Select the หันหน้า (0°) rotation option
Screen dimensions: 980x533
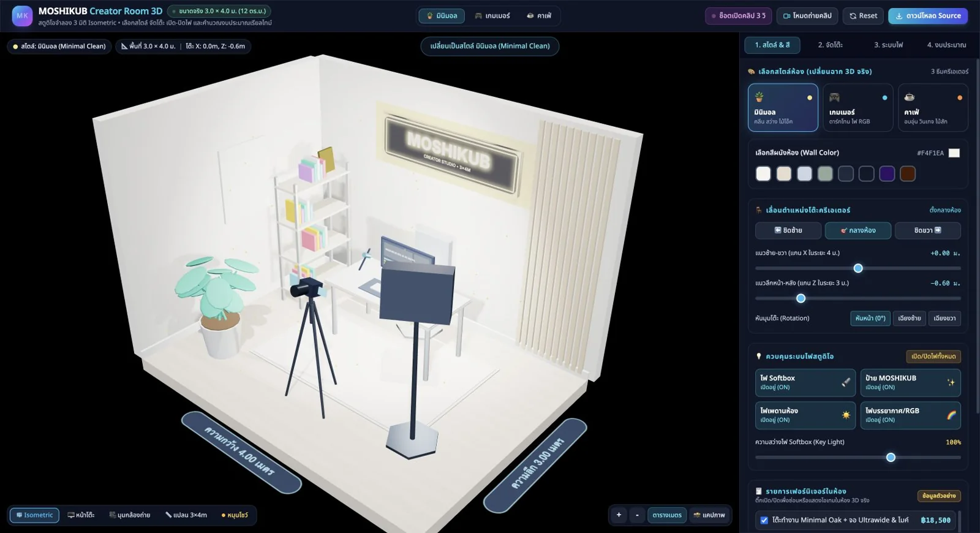coord(870,319)
